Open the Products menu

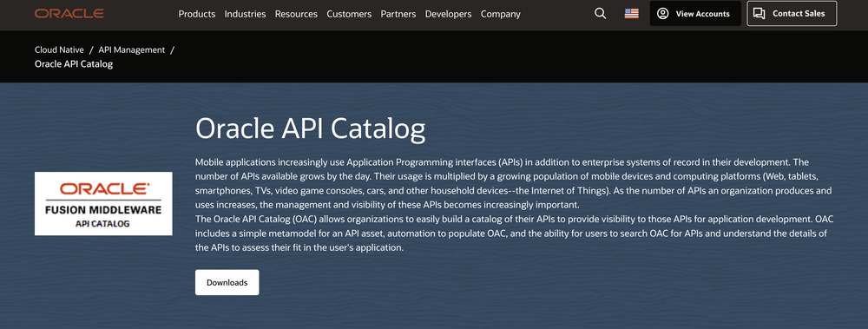pos(196,15)
